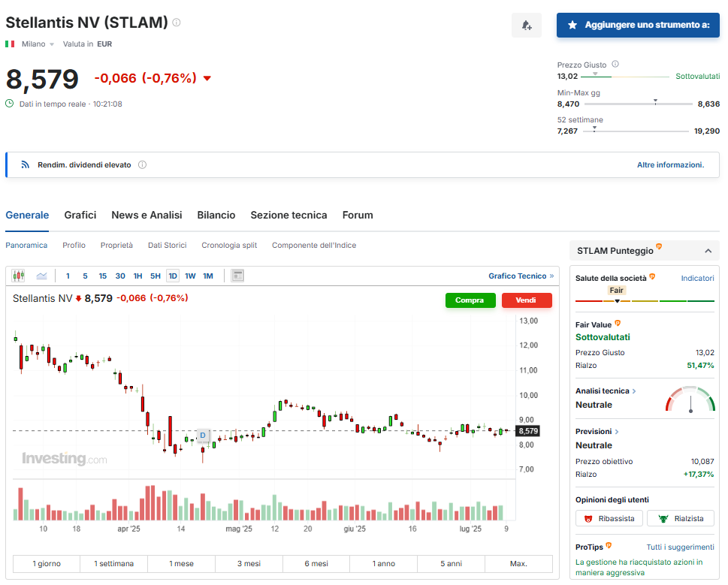This screenshot has height=585, width=728.
Task: Open Componente dell'Indice sub-tab
Action: pyautogui.click(x=314, y=245)
